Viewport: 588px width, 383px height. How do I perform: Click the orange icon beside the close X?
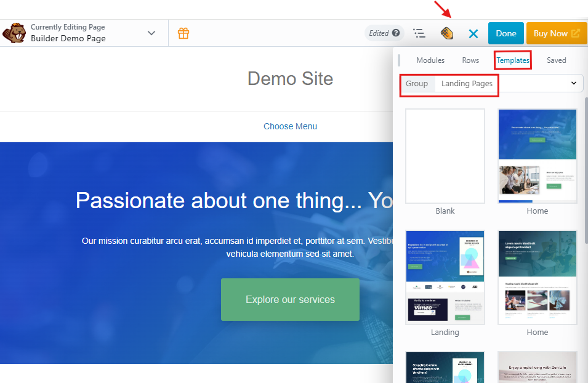click(447, 33)
